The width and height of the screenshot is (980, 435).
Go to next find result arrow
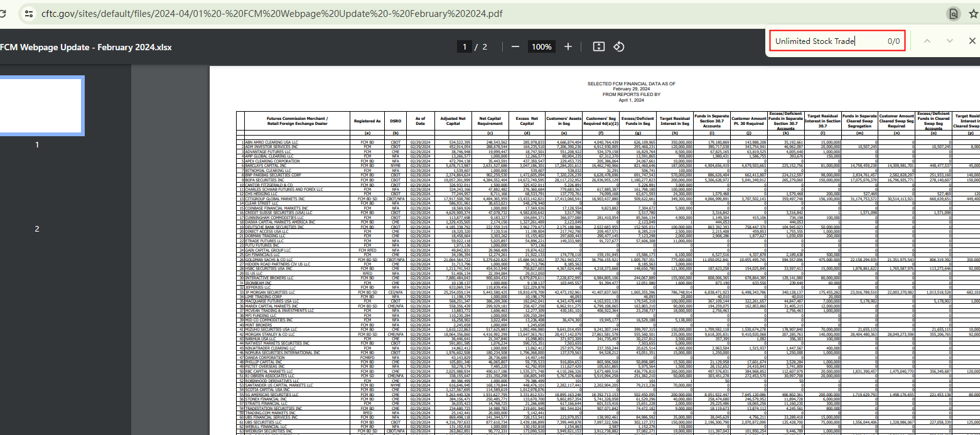click(x=949, y=41)
